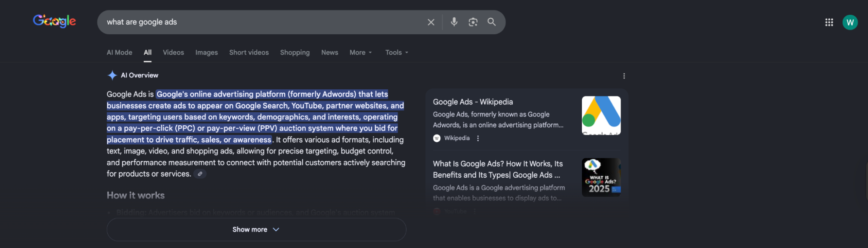Switch to the Images tab
Screen dimensions: 868x248
[x=206, y=52]
